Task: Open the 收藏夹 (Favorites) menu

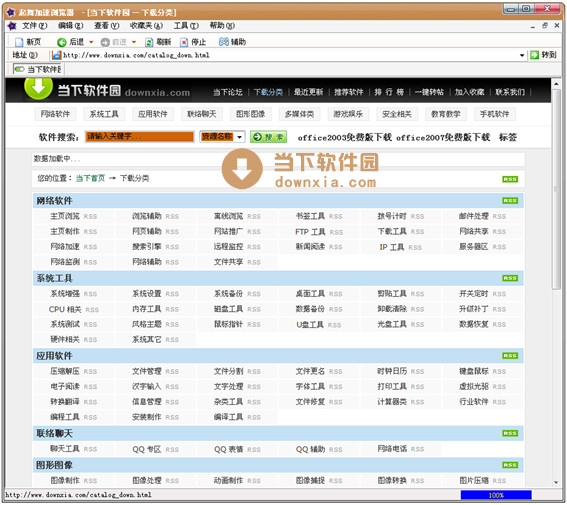Action: click(146, 26)
